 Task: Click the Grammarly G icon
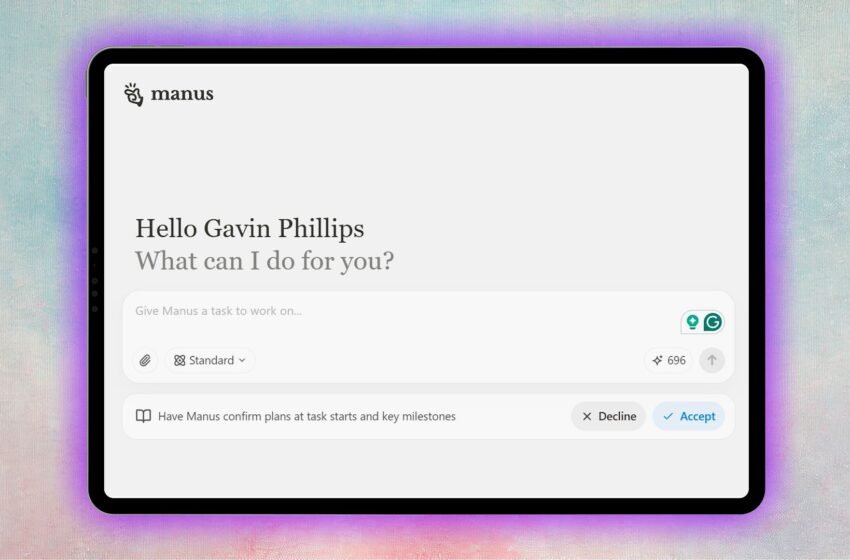713,323
